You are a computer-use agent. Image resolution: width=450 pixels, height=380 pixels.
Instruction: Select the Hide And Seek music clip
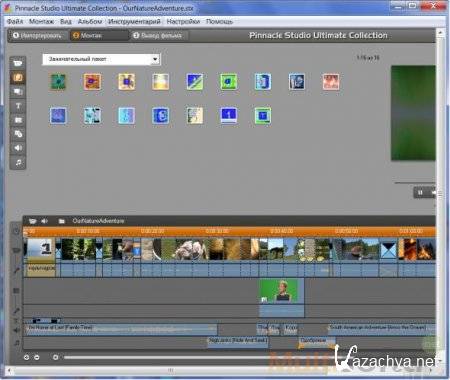coord(238,342)
